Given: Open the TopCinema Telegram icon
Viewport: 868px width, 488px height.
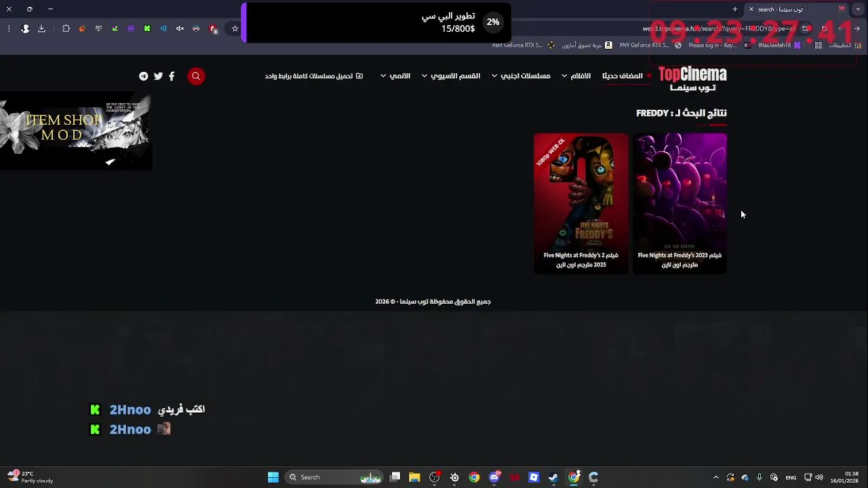Looking at the screenshot, I should point(144,76).
